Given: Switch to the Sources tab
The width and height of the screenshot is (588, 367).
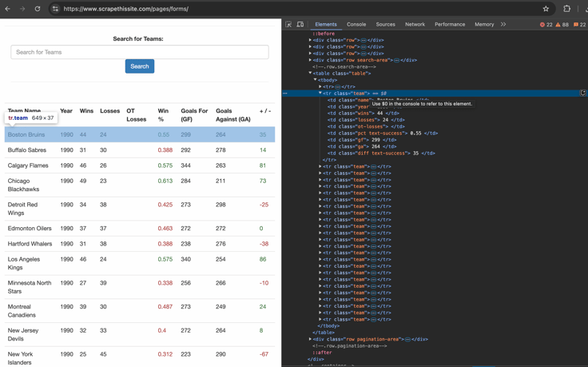Looking at the screenshot, I should 385,25.
